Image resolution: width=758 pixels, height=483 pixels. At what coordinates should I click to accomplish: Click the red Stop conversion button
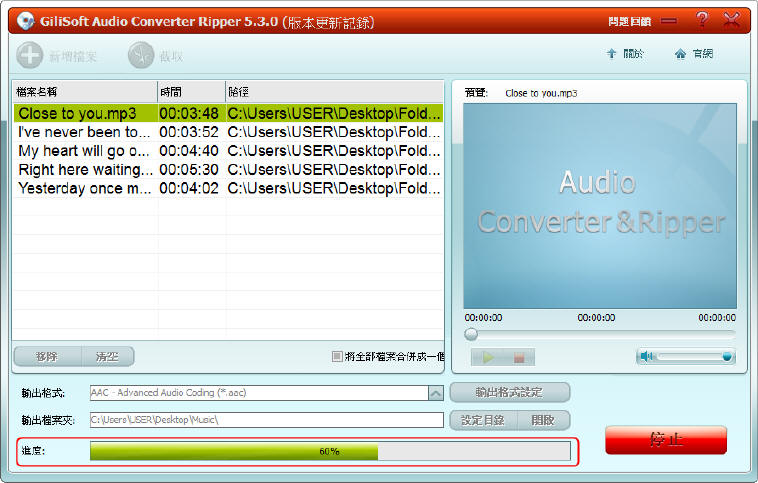665,440
